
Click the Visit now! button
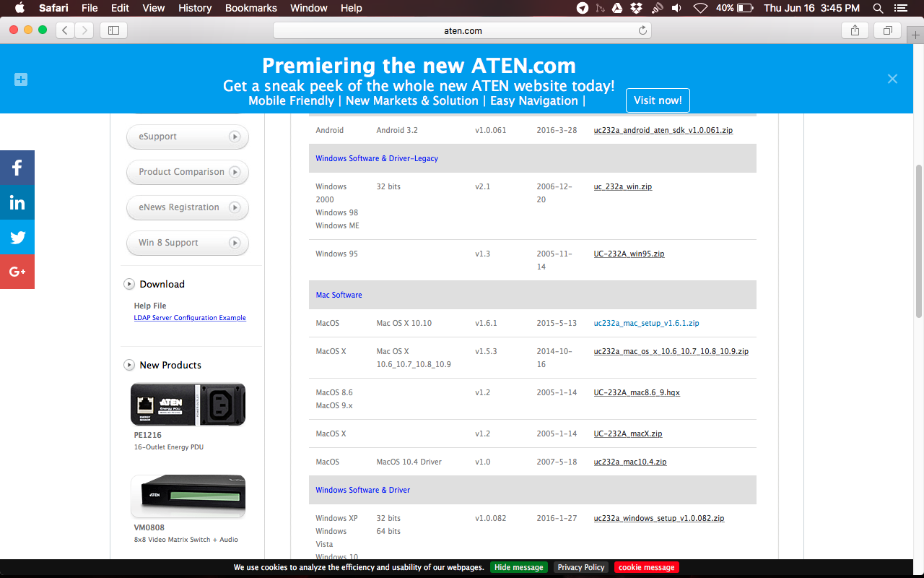[x=658, y=100]
